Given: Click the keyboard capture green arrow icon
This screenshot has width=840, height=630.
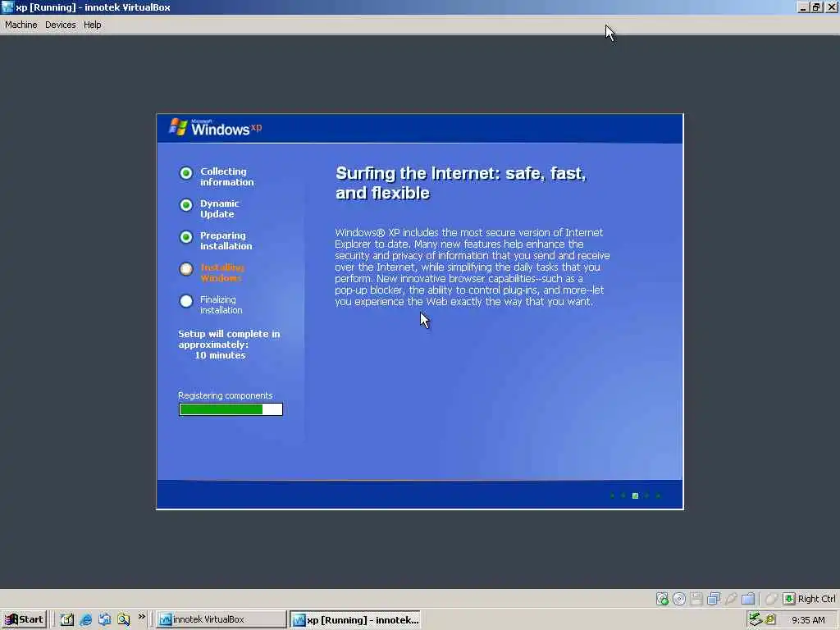Looking at the screenshot, I should click(788, 598).
